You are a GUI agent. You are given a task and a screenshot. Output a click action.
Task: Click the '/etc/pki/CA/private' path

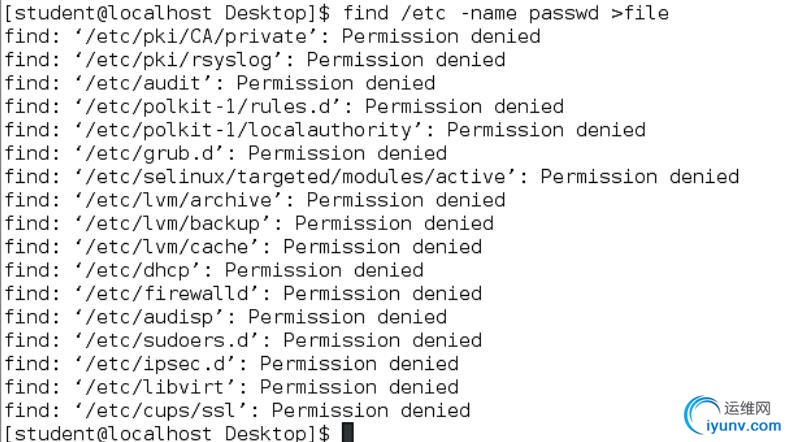[x=197, y=37]
